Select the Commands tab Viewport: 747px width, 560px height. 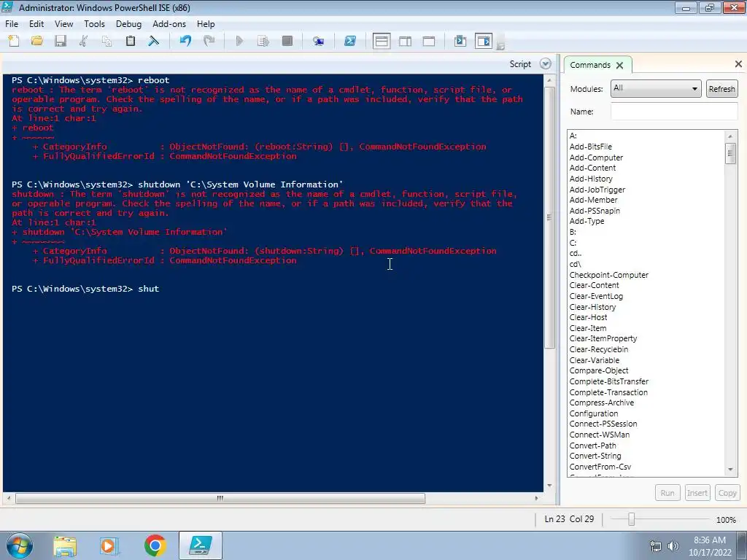tap(589, 65)
